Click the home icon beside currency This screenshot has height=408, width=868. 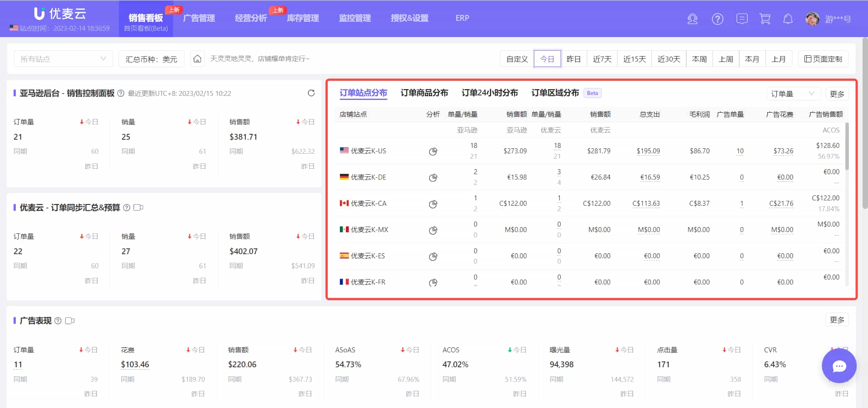point(197,59)
